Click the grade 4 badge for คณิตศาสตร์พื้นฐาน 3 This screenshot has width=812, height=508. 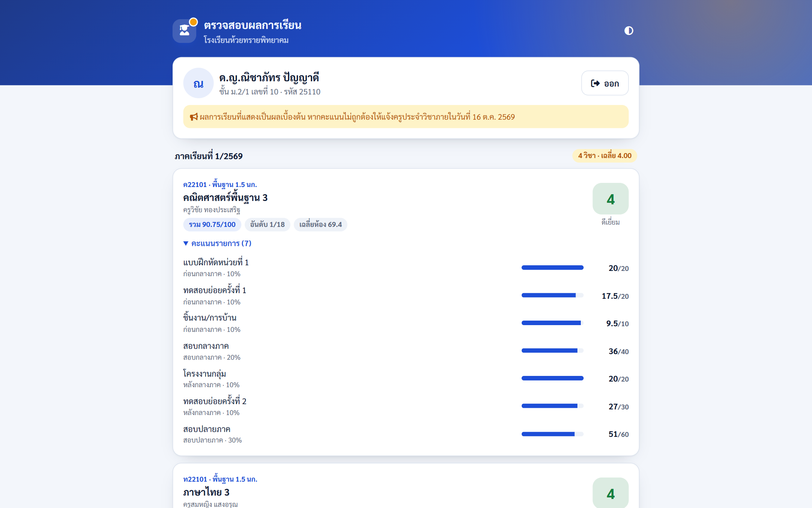click(611, 199)
